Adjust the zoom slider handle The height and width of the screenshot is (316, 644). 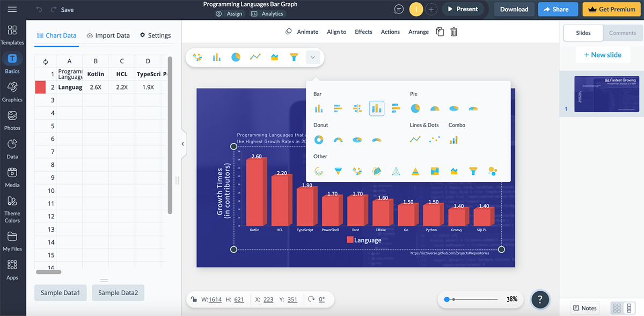pos(447,299)
